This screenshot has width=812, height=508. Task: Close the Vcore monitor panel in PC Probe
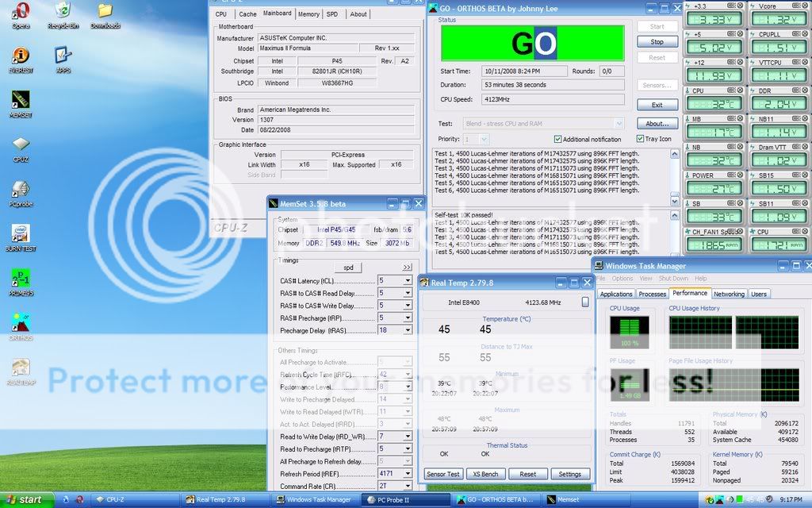point(806,6)
